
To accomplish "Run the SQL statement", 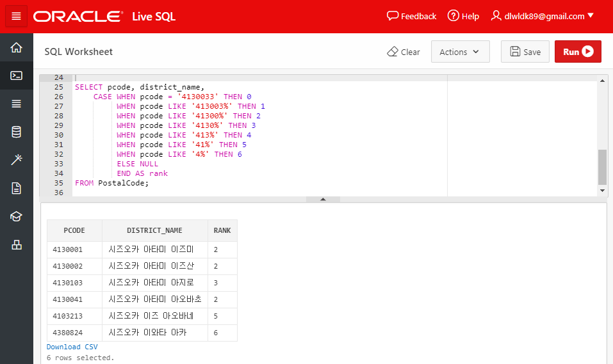I will tap(578, 52).
